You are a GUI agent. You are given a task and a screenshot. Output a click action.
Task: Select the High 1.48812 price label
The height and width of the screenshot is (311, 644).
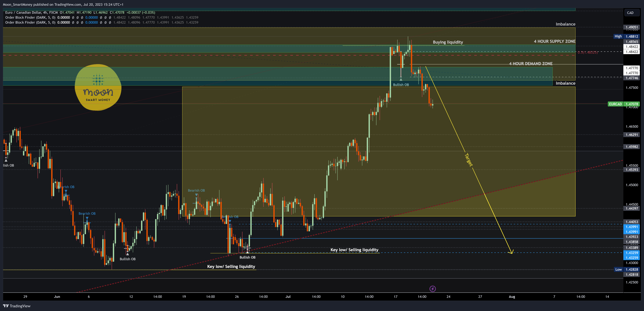[x=626, y=37]
